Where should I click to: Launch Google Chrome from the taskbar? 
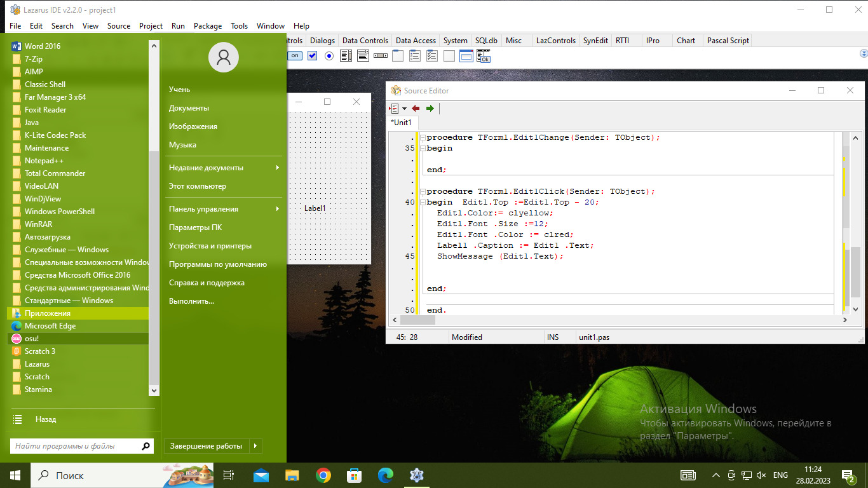[323, 475]
